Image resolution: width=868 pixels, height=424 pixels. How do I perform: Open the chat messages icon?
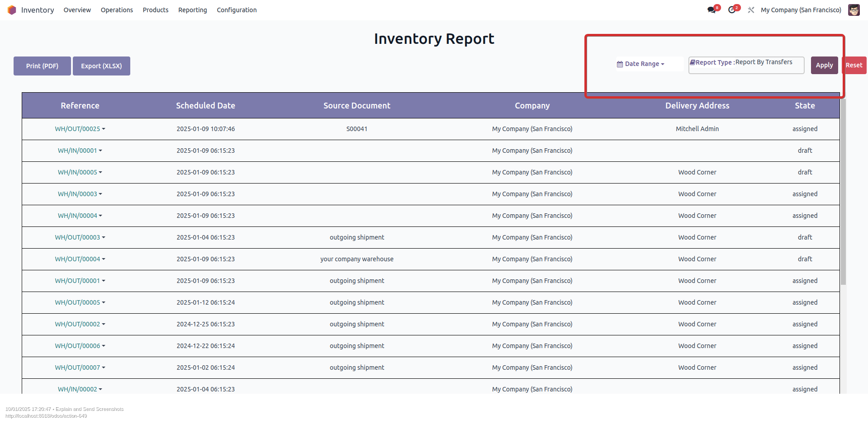tap(712, 10)
